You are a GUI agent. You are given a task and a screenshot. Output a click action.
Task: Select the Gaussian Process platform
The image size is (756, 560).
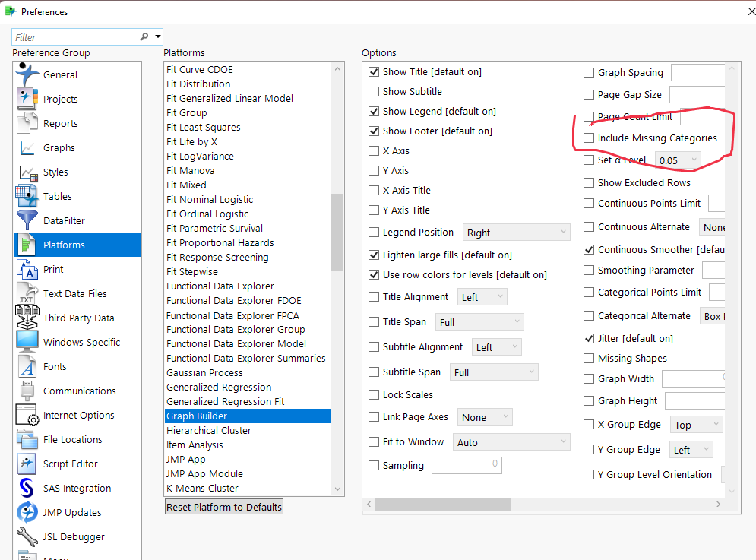pos(204,372)
